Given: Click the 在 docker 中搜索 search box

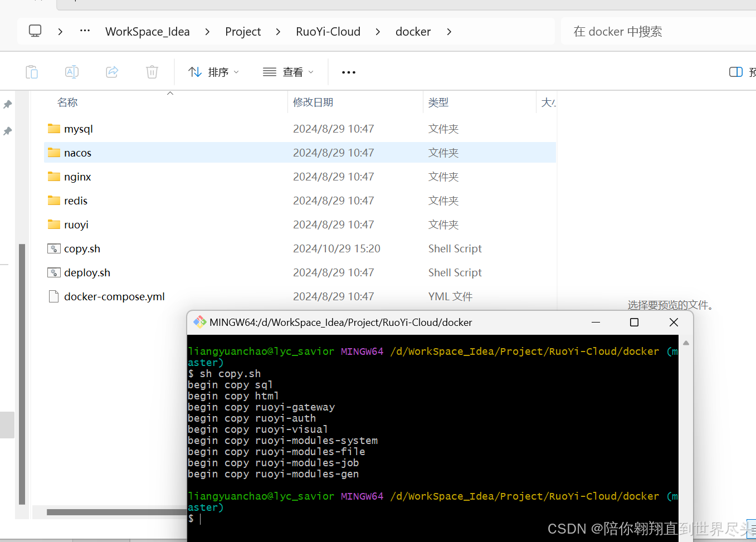Looking at the screenshot, I should click(x=658, y=32).
